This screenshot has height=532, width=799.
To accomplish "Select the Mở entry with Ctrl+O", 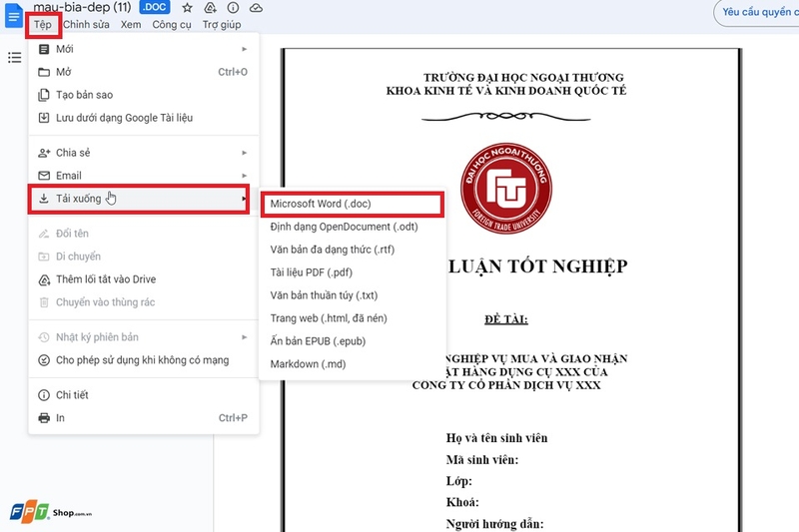I will pyautogui.click(x=144, y=72).
